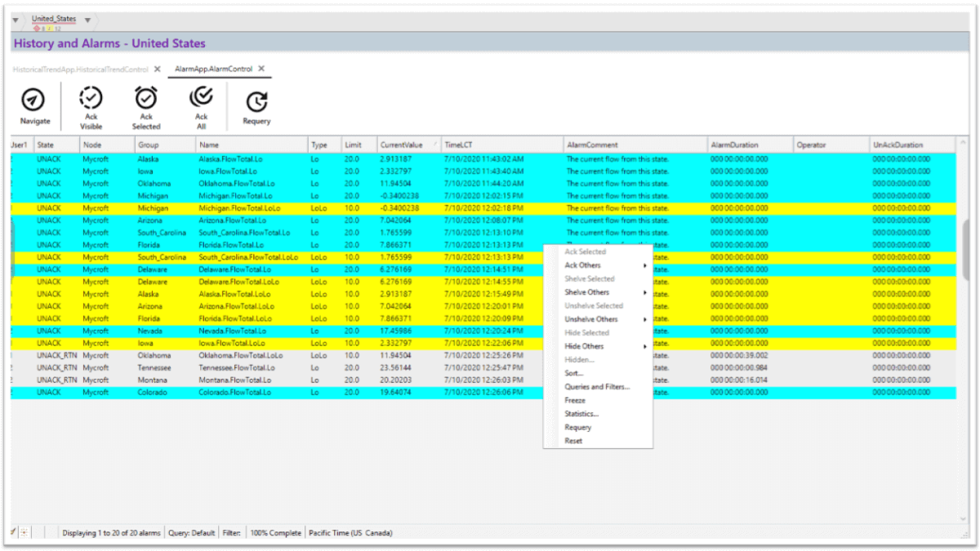The width and height of the screenshot is (980, 551).
Task: Open the dropdown arrow right of United_States
Action: click(x=87, y=20)
